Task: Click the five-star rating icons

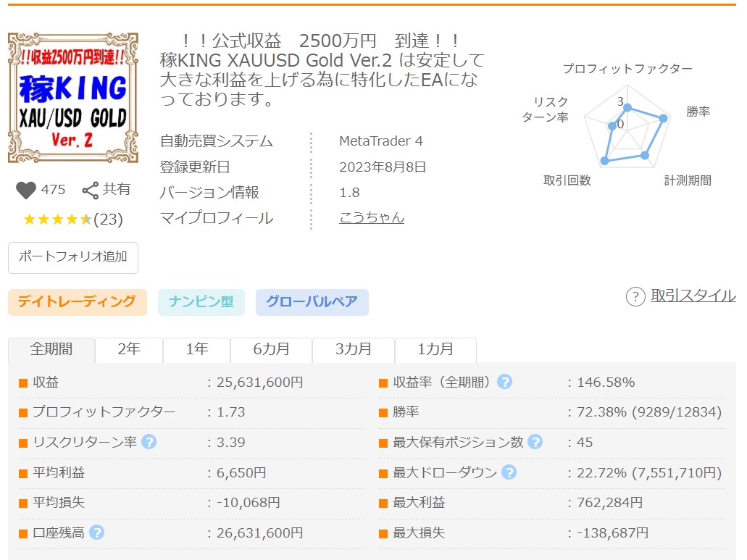Action: click(x=57, y=220)
